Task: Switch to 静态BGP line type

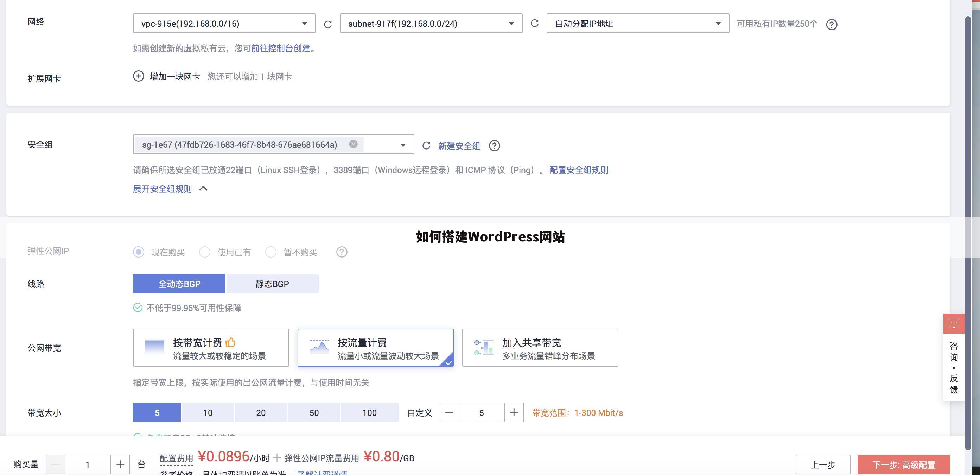Action: (x=272, y=283)
